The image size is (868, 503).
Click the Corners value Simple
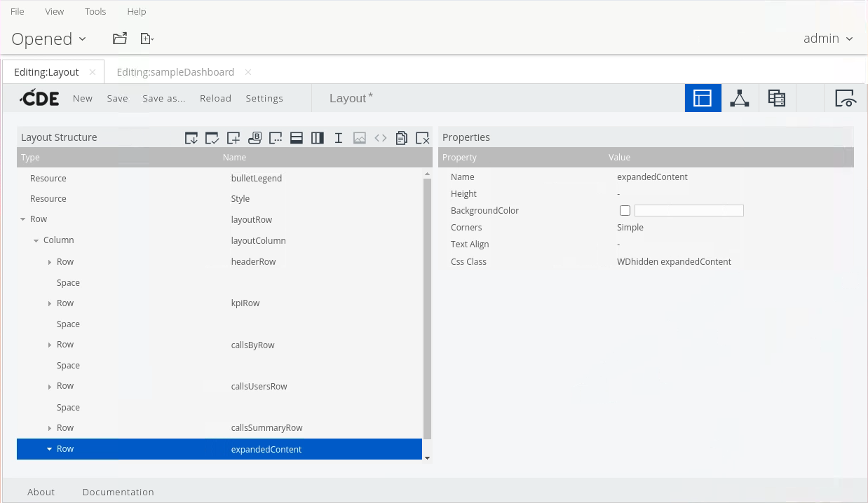[x=630, y=227]
